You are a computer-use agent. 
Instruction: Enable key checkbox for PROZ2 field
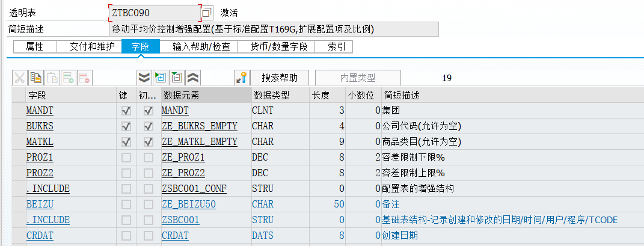pos(126,173)
